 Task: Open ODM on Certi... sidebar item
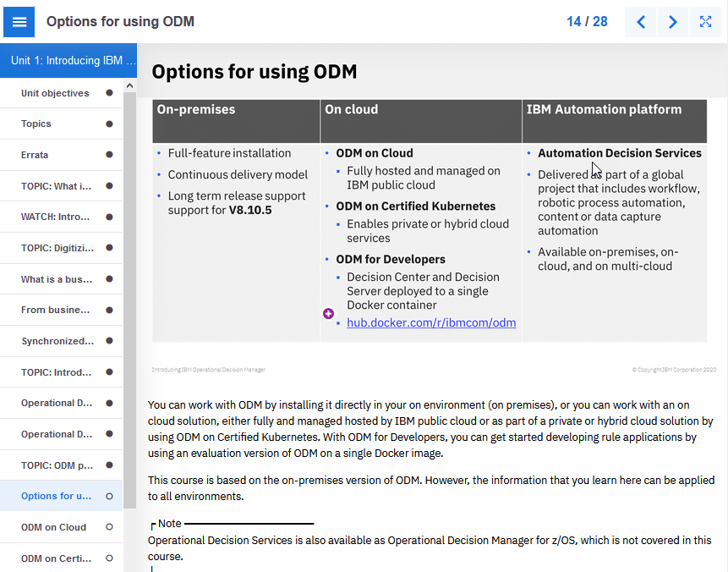(61, 558)
